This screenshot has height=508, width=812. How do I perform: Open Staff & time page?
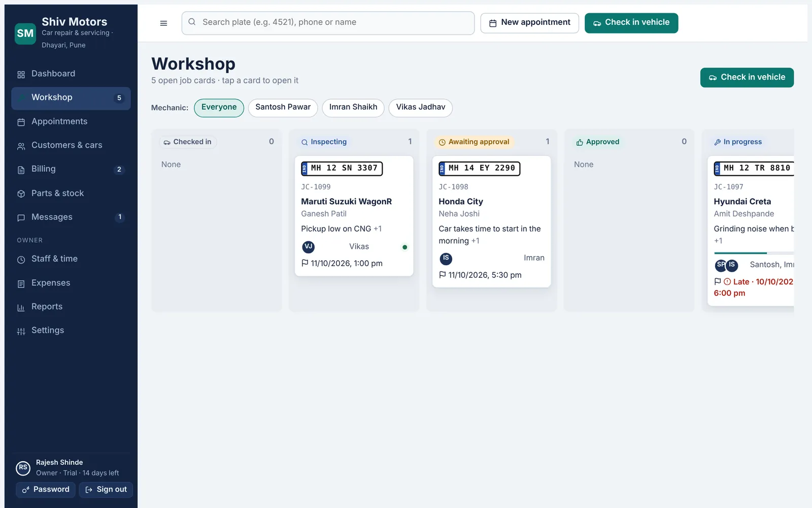pyautogui.click(x=71, y=259)
